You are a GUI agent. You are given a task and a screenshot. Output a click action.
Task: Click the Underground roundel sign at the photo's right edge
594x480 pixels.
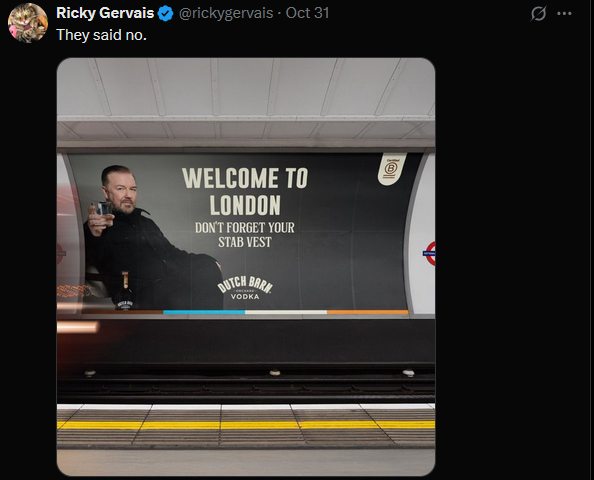coord(430,253)
